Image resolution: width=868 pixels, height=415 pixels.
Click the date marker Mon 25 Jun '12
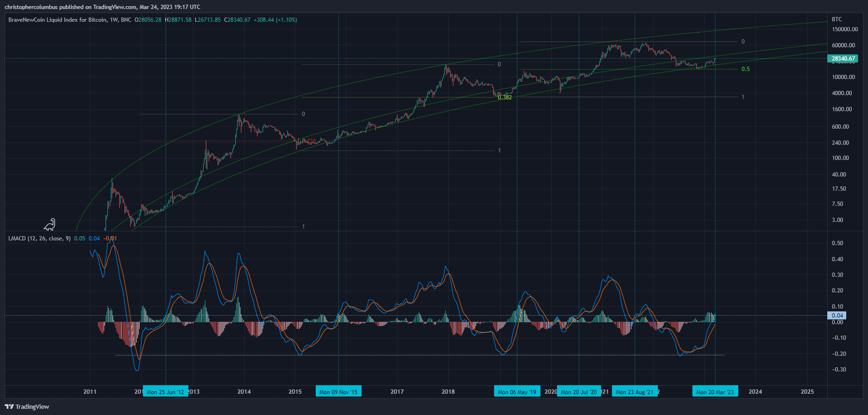coord(165,392)
